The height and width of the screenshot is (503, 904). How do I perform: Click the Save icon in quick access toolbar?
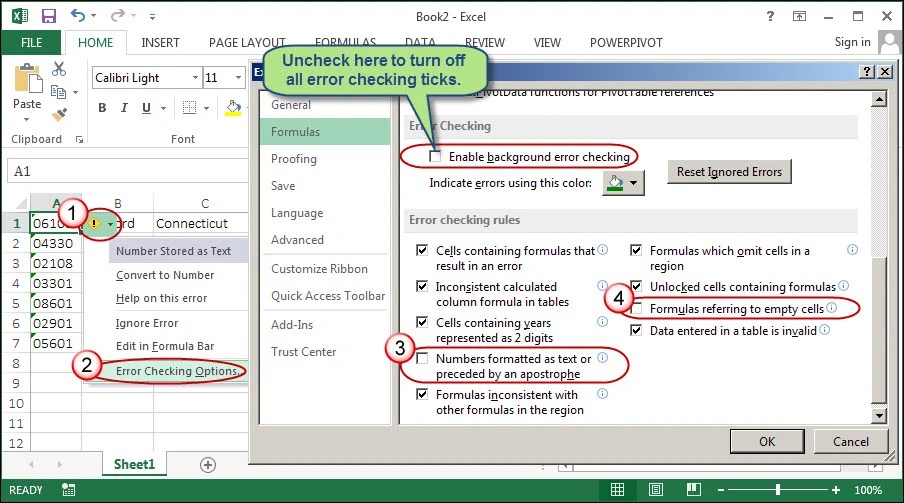pyautogui.click(x=48, y=16)
